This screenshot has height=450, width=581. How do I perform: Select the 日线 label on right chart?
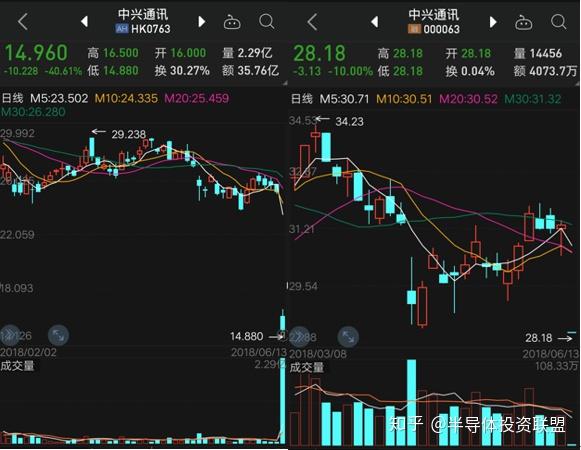302,99
